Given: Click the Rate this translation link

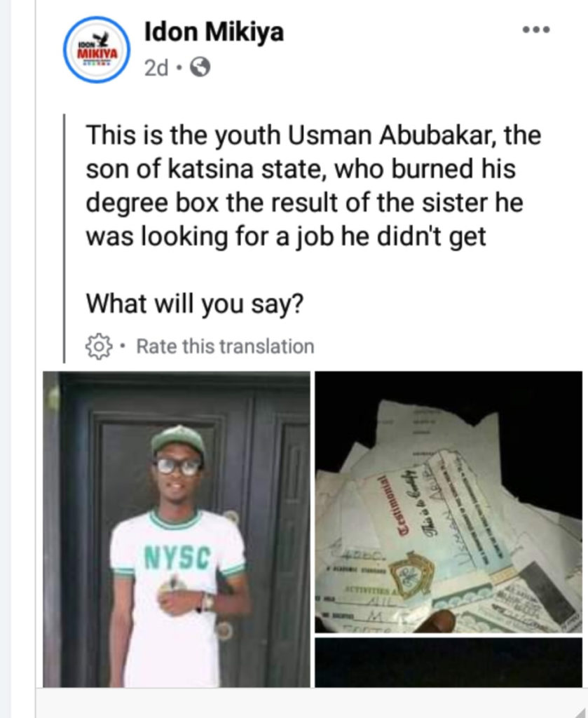Looking at the screenshot, I should (x=225, y=346).
